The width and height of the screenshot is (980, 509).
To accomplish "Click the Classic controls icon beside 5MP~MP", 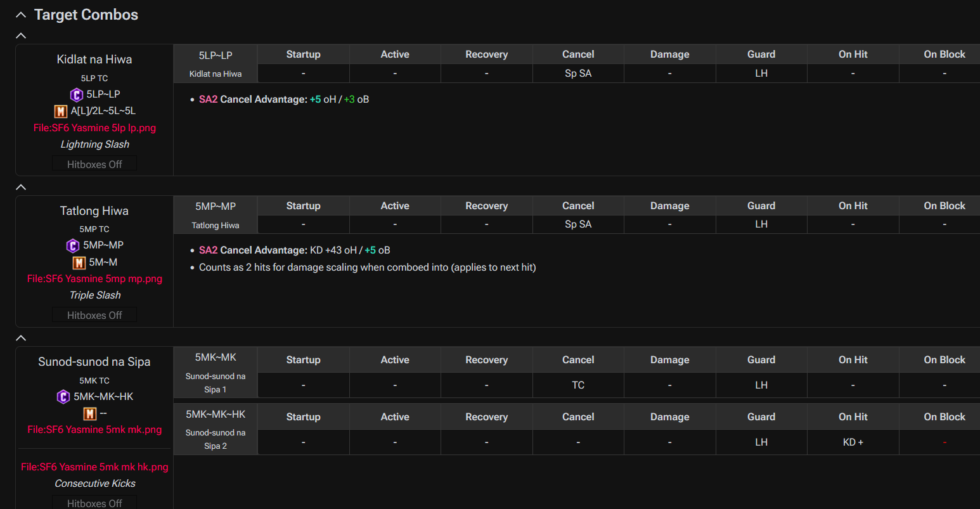I will (73, 245).
